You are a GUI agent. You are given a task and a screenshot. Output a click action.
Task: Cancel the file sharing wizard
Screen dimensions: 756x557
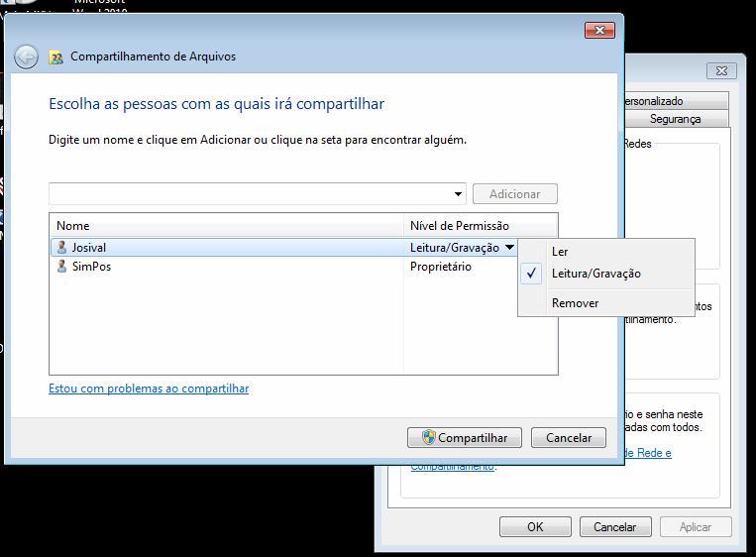coord(569,438)
